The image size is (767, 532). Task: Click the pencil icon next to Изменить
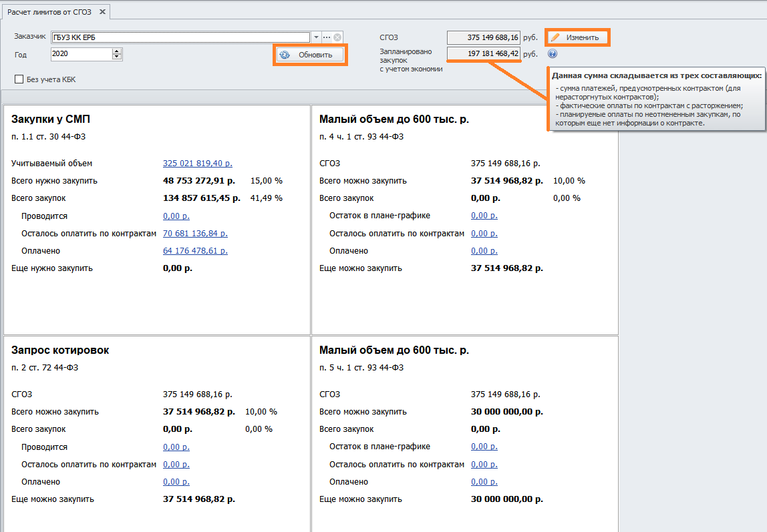pyautogui.click(x=555, y=37)
